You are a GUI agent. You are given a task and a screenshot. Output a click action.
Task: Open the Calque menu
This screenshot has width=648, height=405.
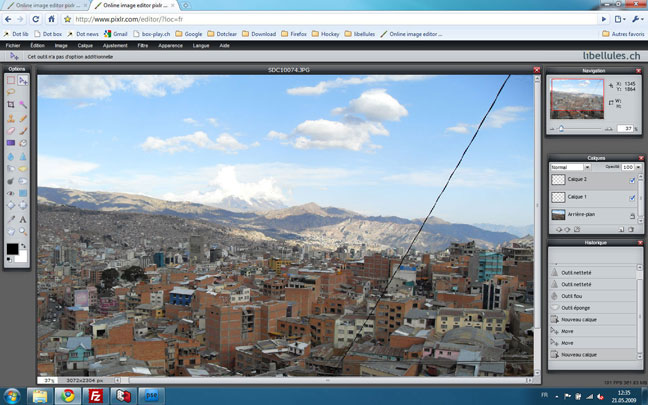[85, 45]
